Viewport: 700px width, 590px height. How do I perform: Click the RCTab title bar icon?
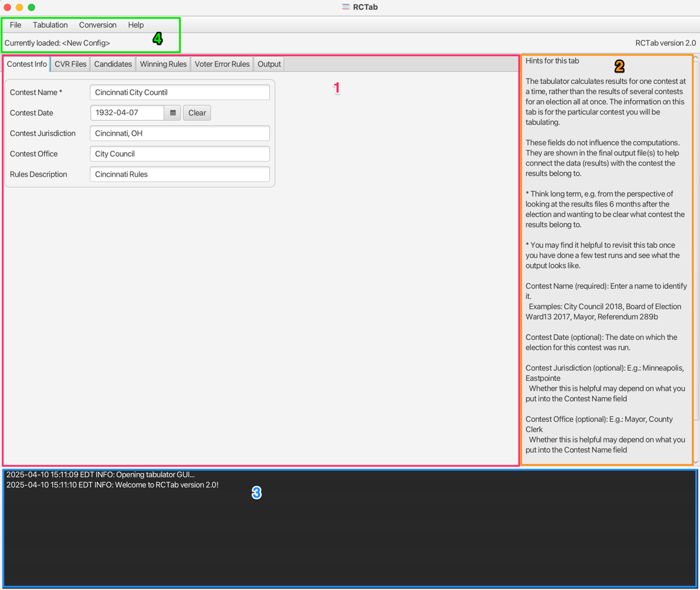(346, 7)
